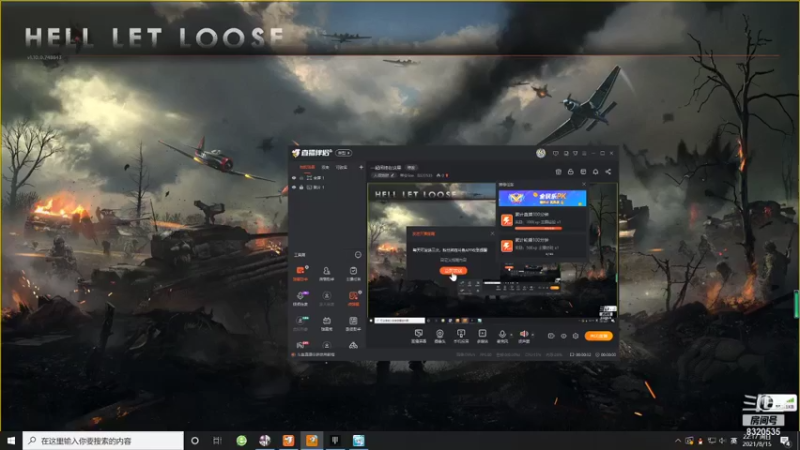Toggle the lock on the first source row
The image size is (800, 450).
(x=302, y=178)
